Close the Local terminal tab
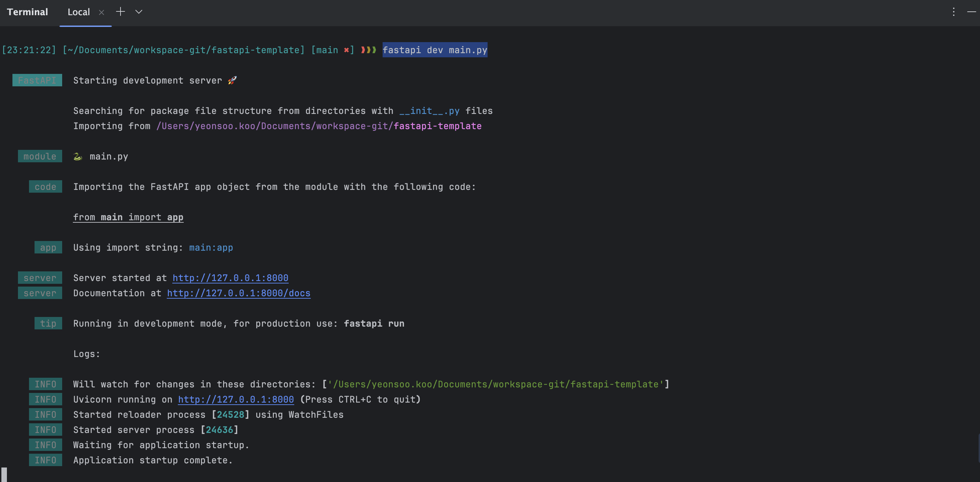The height and width of the screenshot is (482, 980). [102, 12]
